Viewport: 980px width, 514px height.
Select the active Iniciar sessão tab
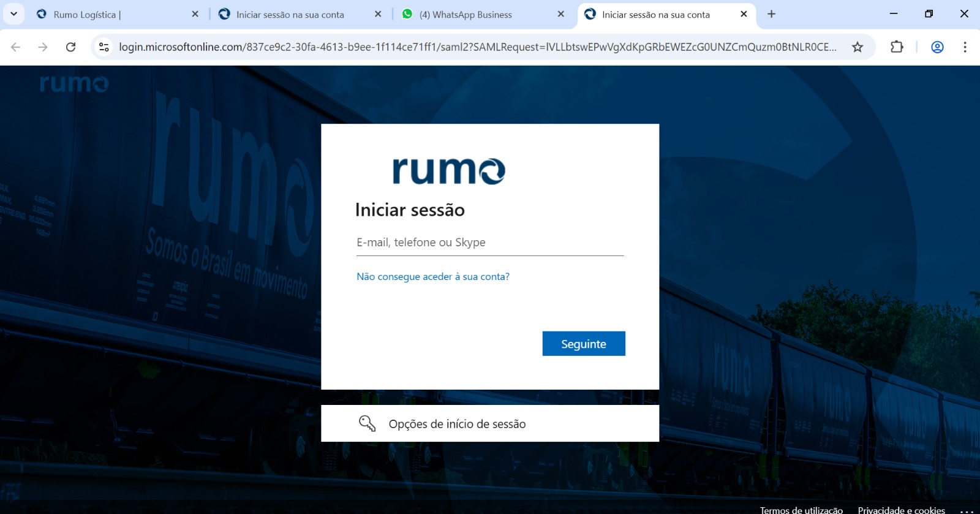666,14
